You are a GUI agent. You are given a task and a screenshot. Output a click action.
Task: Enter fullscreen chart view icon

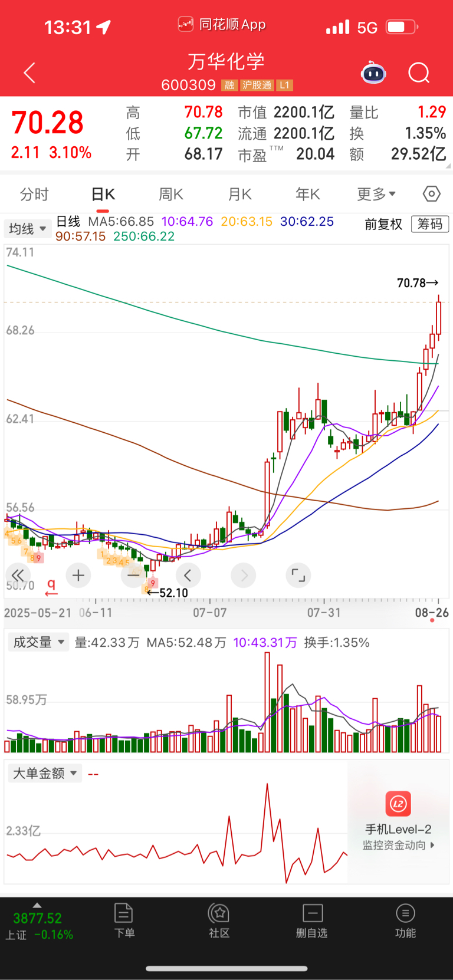click(x=298, y=575)
